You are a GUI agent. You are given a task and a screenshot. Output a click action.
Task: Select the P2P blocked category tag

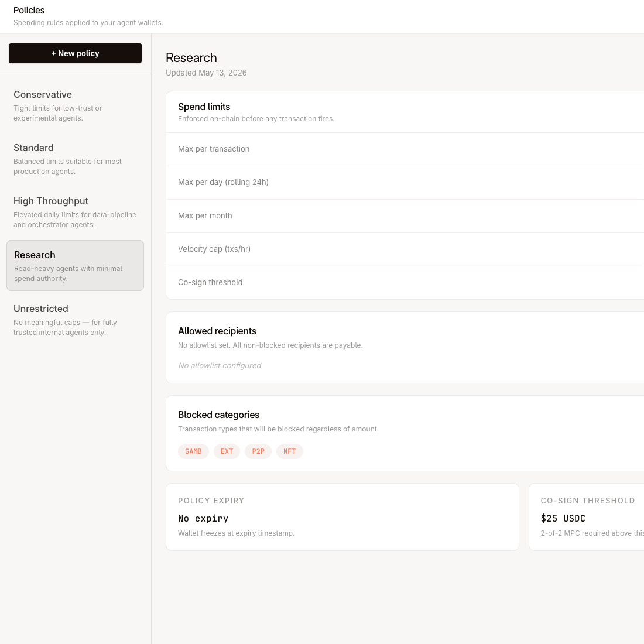click(258, 451)
